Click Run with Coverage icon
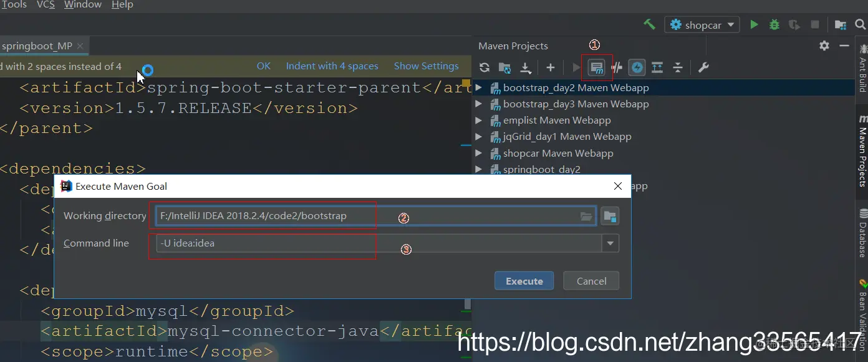Viewport: 868px width, 362px height. click(x=794, y=25)
